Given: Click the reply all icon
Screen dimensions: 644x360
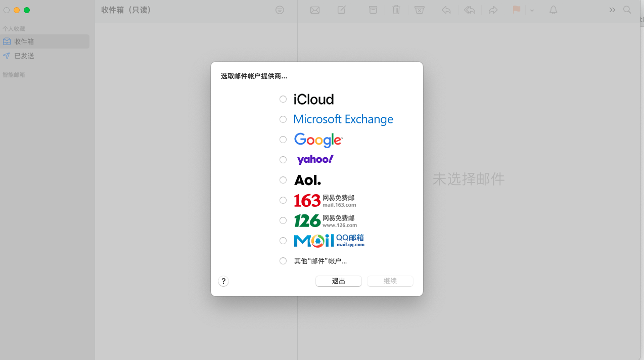Looking at the screenshot, I should (470, 10).
